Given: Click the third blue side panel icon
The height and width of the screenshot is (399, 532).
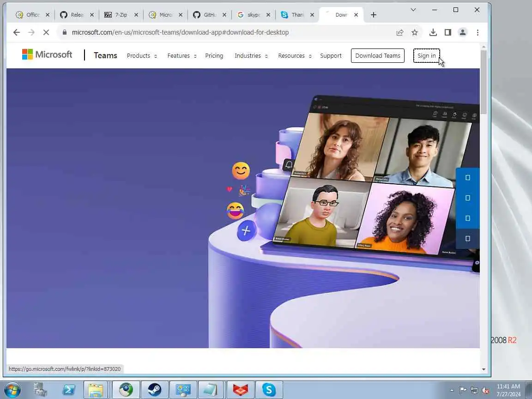Looking at the screenshot, I should click(x=467, y=218).
